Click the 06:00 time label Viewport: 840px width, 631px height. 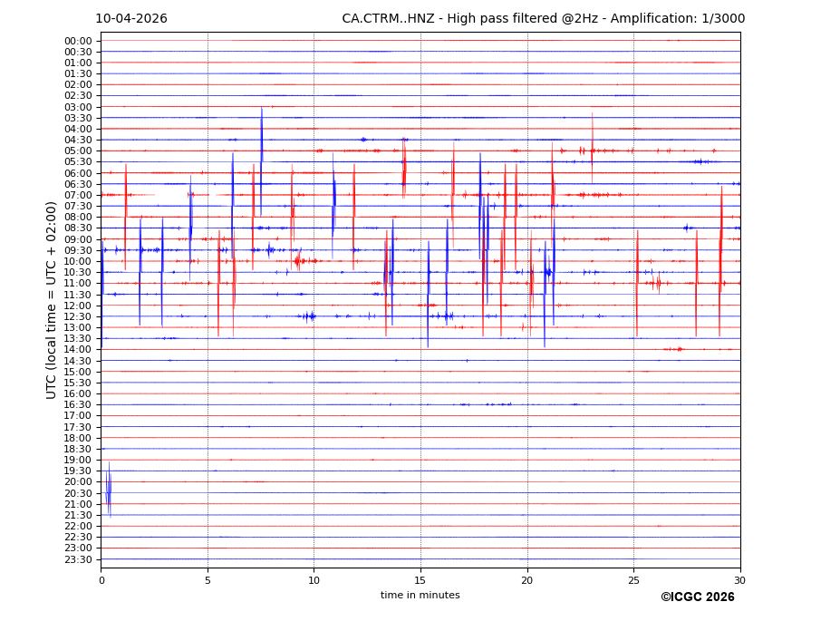78,173
